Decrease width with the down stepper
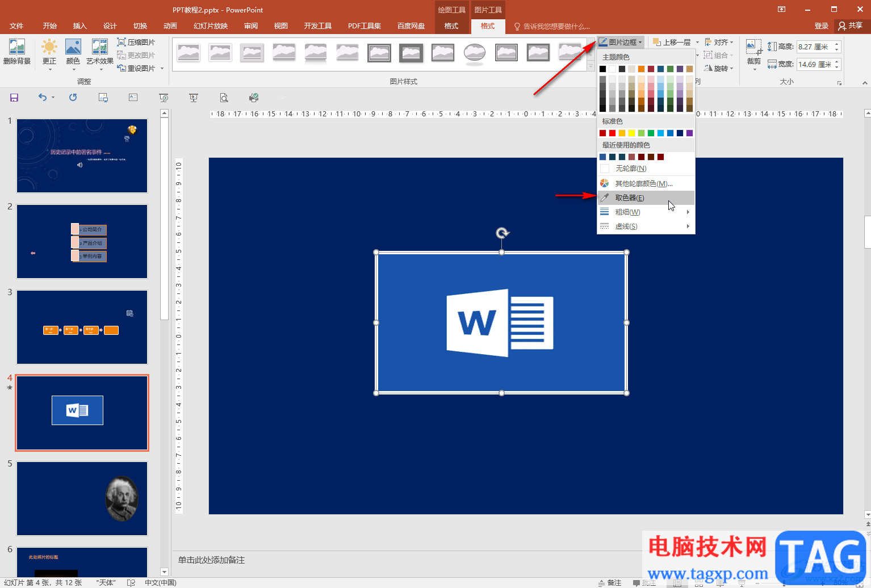 (x=836, y=68)
